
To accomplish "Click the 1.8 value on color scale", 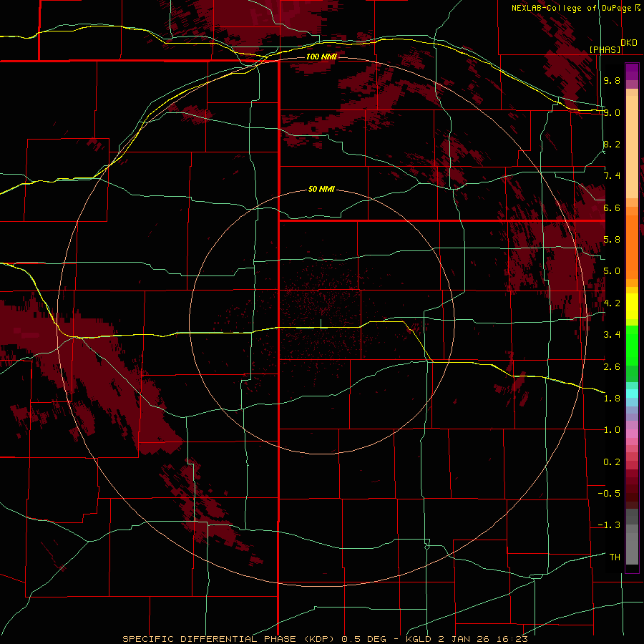I will click(612, 399).
